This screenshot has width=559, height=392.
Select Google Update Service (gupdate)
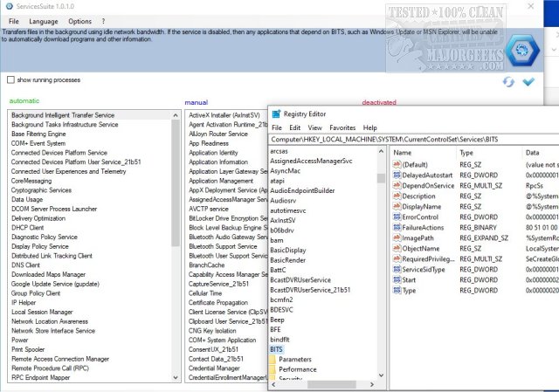coord(55,284)
